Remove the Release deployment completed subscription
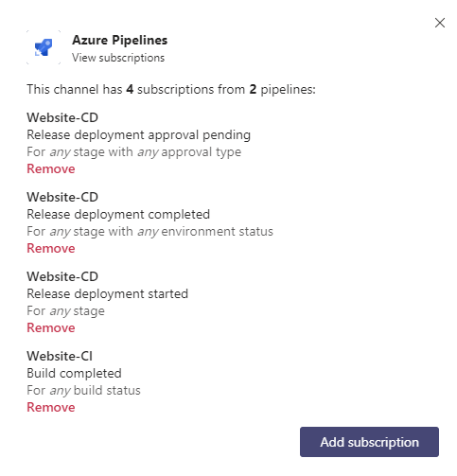Image resolution: width=457 pixels, height=476 pixels. pos(51,248)
